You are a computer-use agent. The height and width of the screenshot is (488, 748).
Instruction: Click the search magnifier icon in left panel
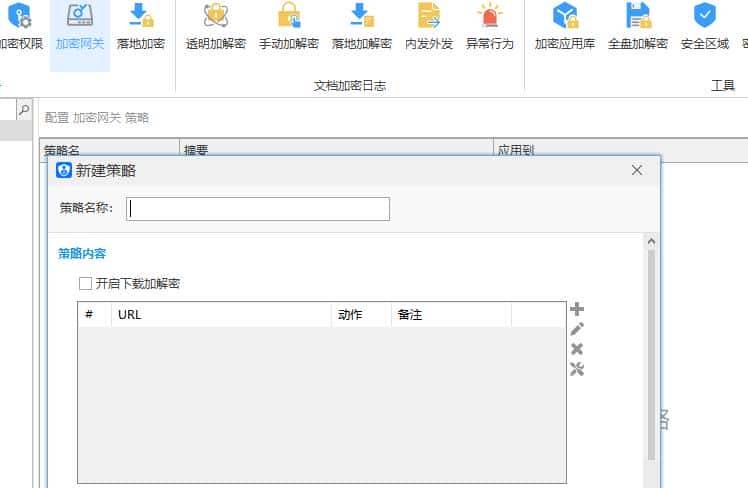point(24,110)
